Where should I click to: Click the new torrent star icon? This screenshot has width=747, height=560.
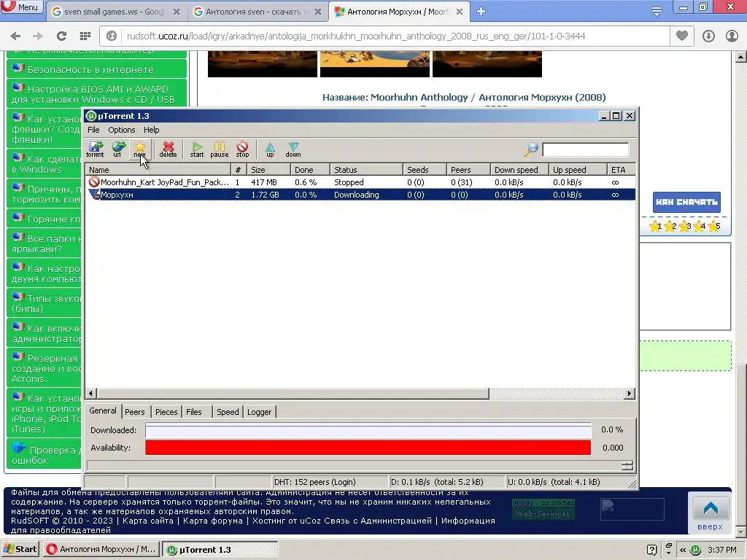coord(139,149)
